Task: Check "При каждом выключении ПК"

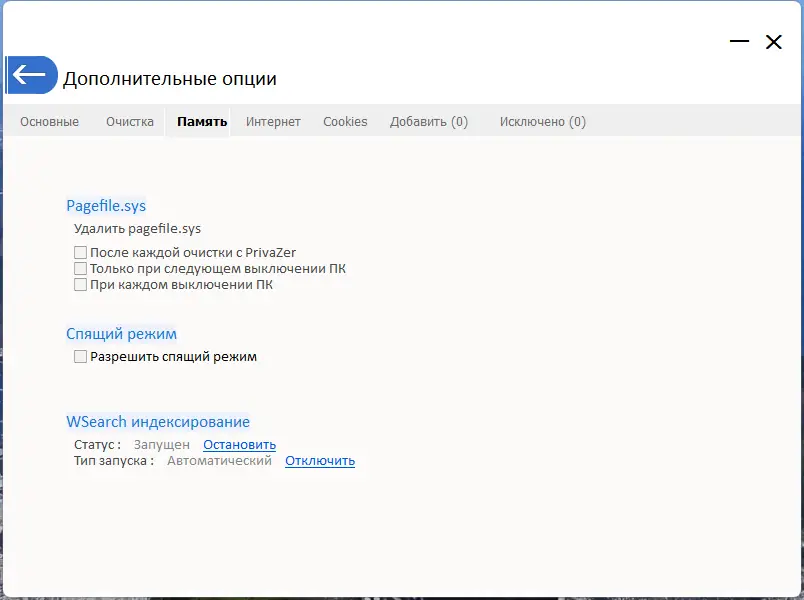Action: click(80, 284)
